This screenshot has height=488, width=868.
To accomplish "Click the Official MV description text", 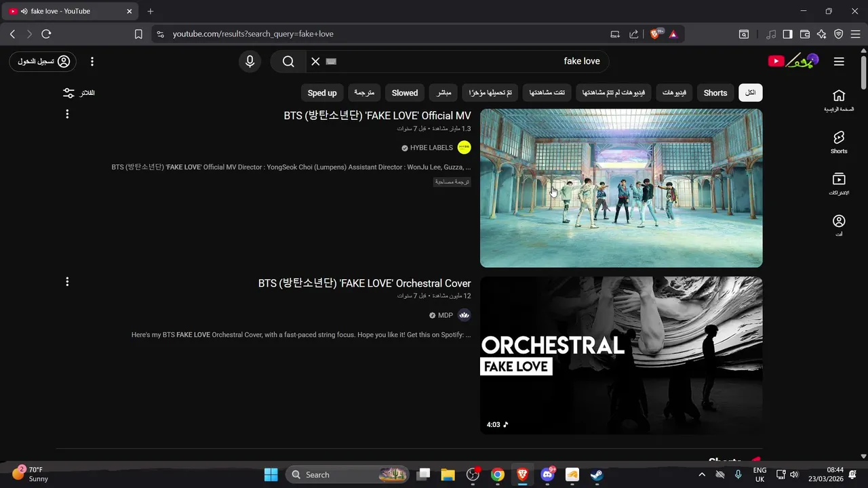I will pyautogui.click(x=291, y=167).
